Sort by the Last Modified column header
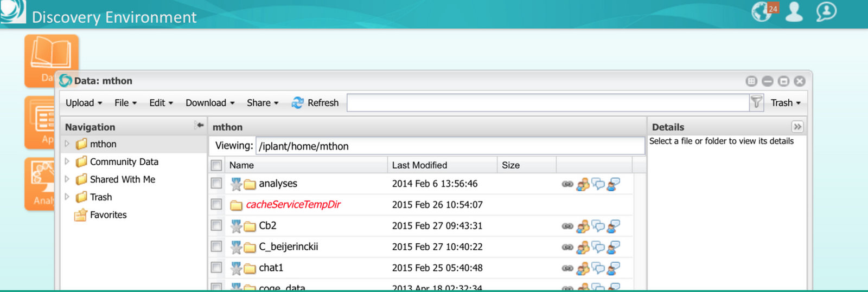Image resolution: width=868 pixels, height=292 pixels. click(x=442, y=165)
